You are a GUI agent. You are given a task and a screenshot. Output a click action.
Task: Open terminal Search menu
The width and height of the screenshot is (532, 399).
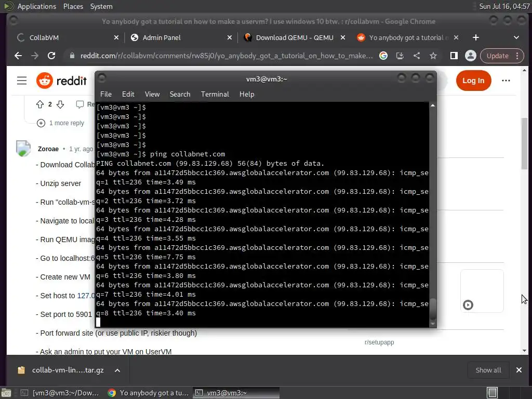(x=180, y=95)
